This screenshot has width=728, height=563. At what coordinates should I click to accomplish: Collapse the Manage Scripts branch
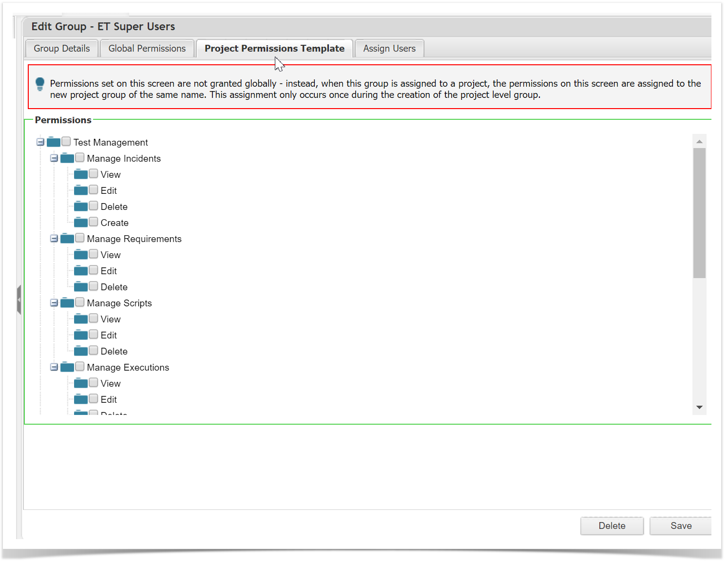tap(54, 303)
